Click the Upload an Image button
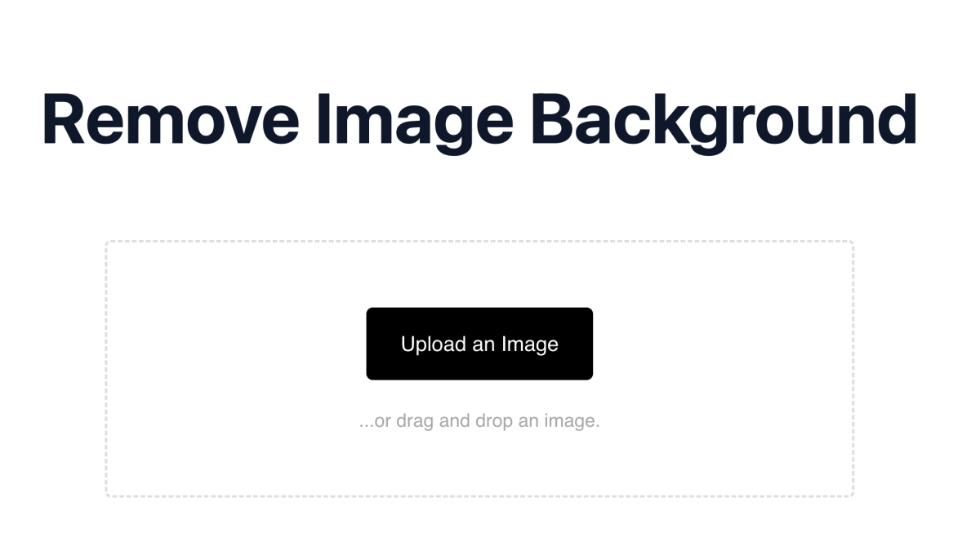 pos(479,344)
